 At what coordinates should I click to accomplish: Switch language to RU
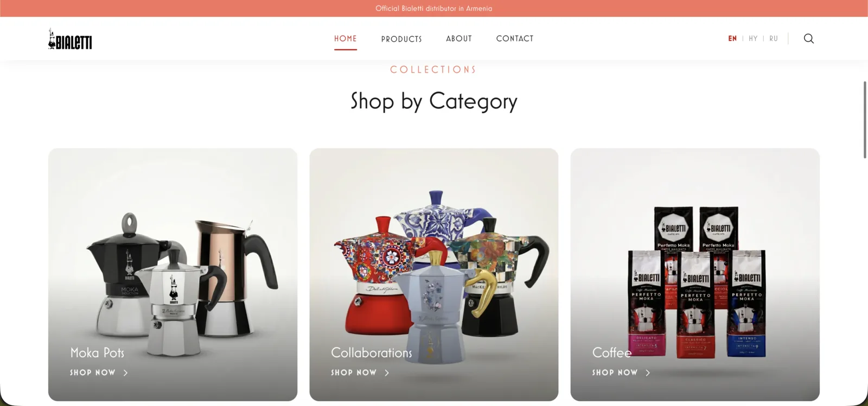coord(774,38)
